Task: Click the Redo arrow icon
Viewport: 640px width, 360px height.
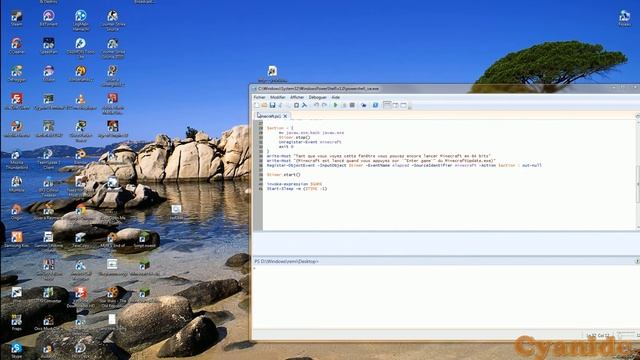Action: [x=324, y=105]
